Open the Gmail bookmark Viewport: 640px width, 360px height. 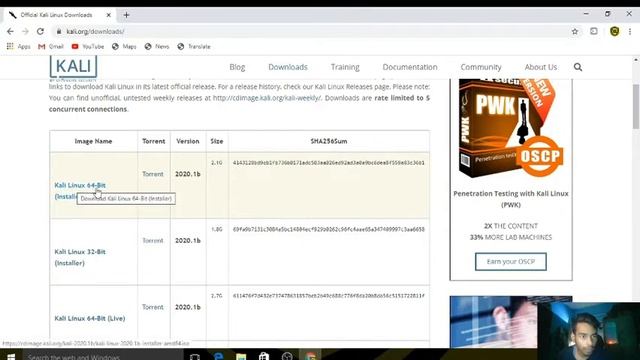[51, 47]
